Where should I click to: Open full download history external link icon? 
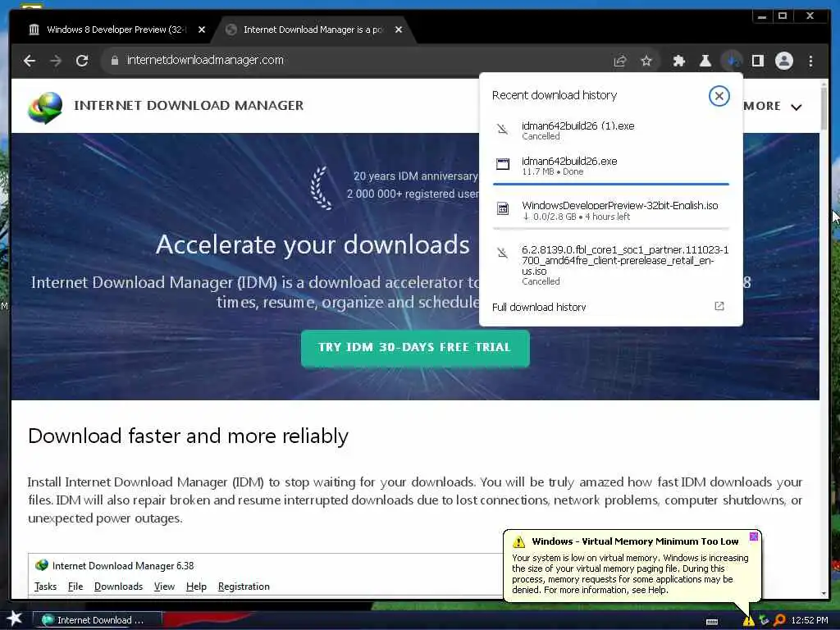(x=719, y=306)
